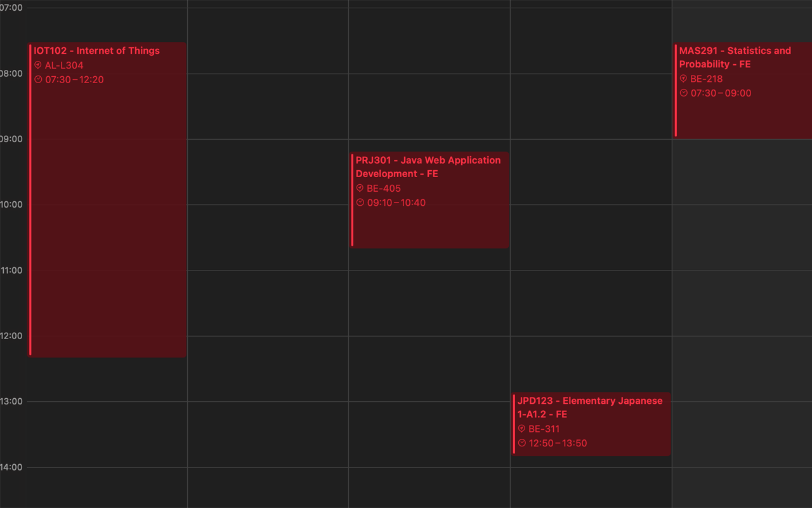Select the 12:50–13:50 time text
This screenshot has width=812, height=508.
pos(558,444)
